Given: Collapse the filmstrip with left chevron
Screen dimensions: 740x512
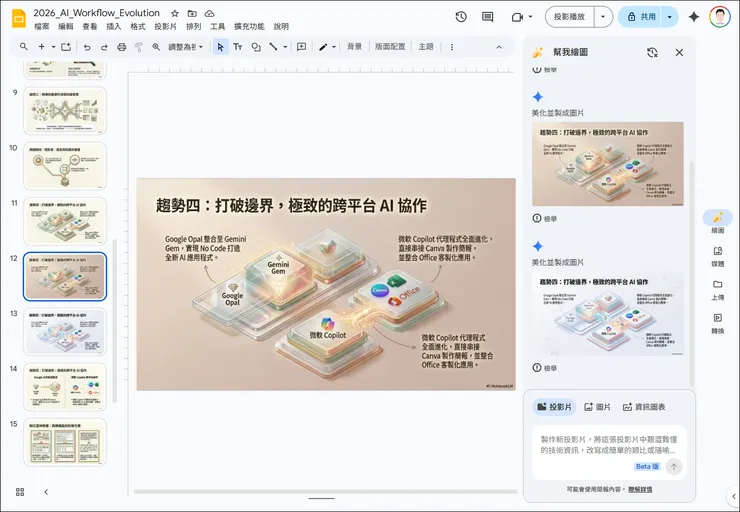Looking at the screenshot, I should coord(46,492).
